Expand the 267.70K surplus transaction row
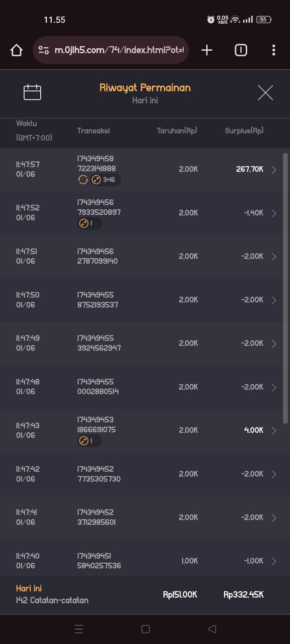Image resolution: width=290 pixels, height=644 pixels. [x=274, y=169]
